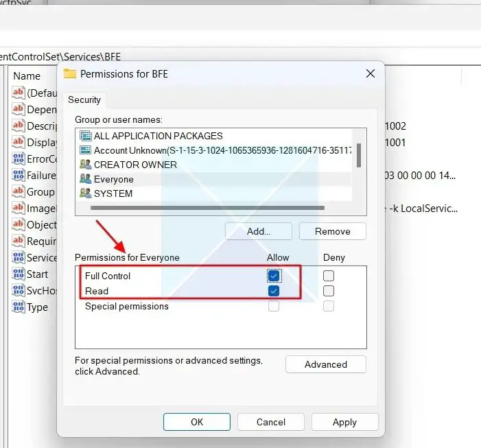Check Read Deny checkbox
The image size is (481, 448).
329,291
